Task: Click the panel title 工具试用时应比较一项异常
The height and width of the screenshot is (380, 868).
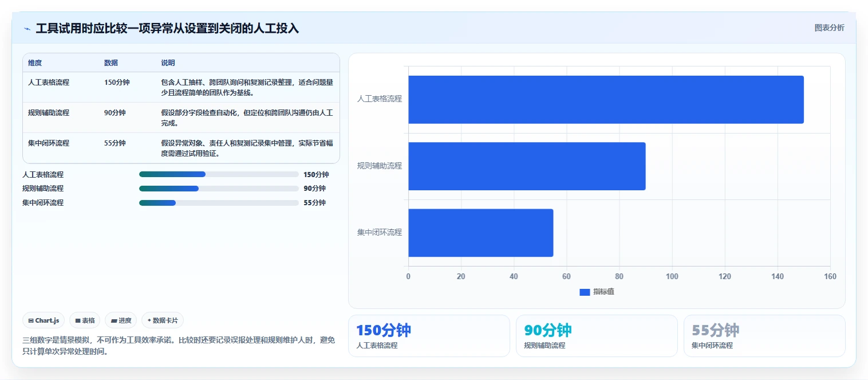Action: tap(167, 29)
